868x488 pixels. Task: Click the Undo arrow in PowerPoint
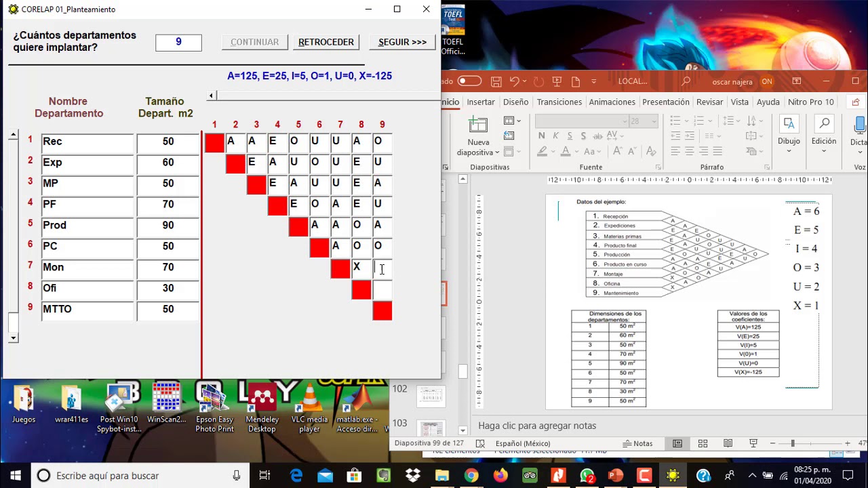(515, 81)
